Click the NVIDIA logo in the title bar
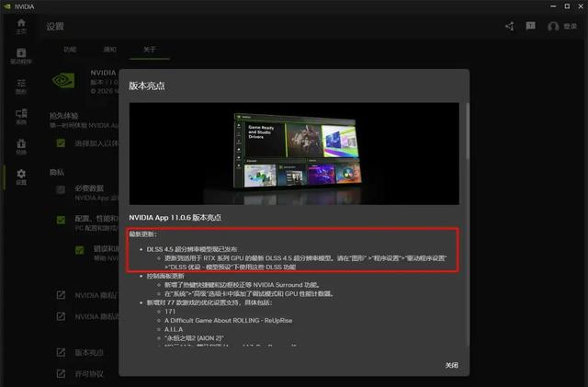Image resolution: width=588 pixels, height=387 pixels. point(7,6)
